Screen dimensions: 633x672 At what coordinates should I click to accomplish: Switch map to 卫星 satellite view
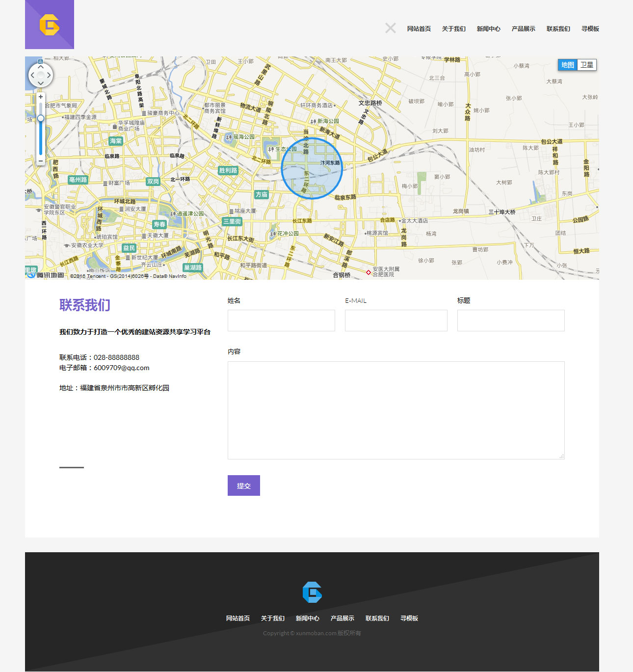[x=587, y=65]
